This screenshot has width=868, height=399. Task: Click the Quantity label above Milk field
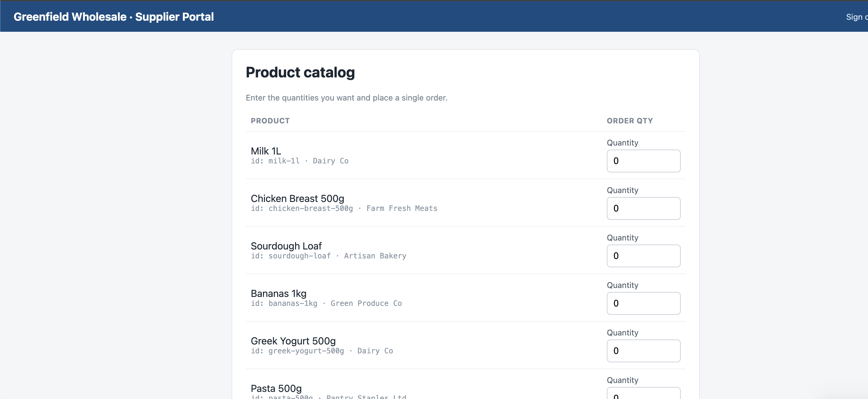(623, 143)
